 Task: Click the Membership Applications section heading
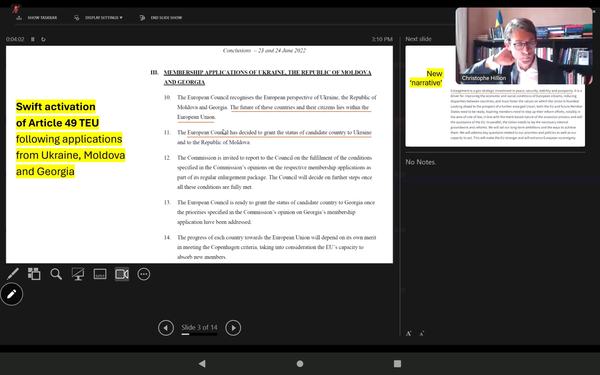267,77
